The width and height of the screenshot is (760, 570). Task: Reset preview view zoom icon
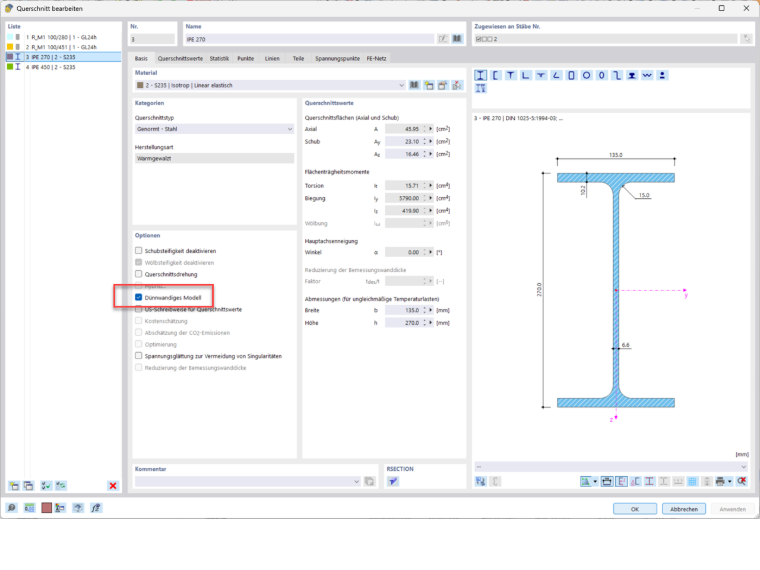point(742,481)
